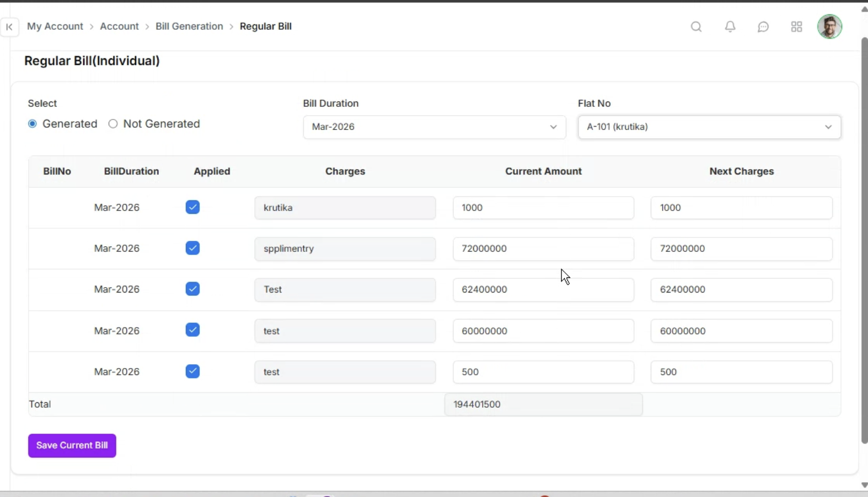Open the chat messages icon
The height and width of the screenshot is (497, 868).
(763, 27)
